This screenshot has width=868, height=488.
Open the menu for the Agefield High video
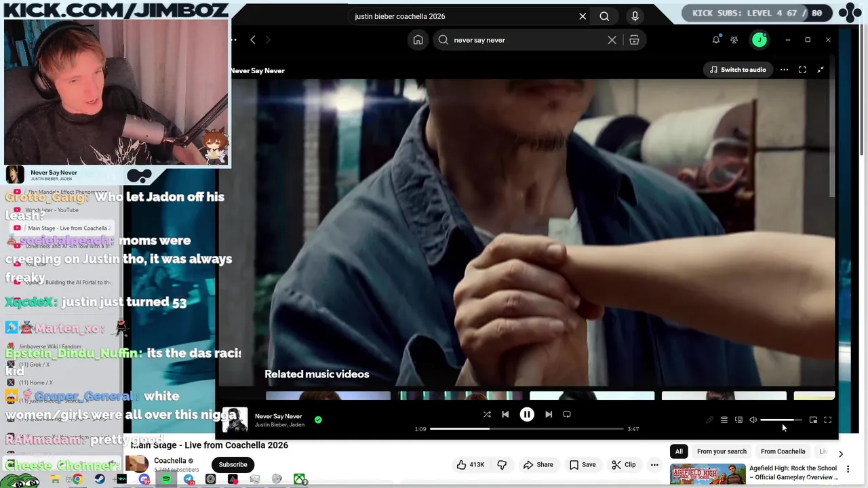point(848,469)
